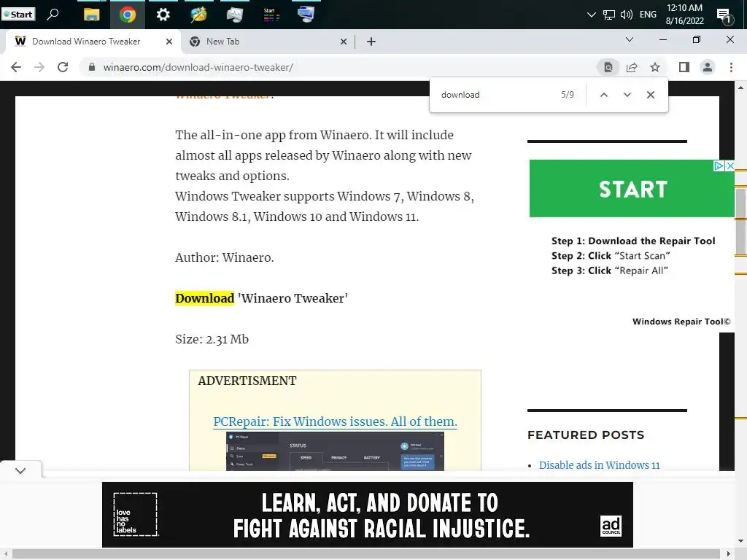Viewport: 747px width, 560px height.
Task: Open the Winaero Tweaker taskbar icon
Action: (198, 15)
